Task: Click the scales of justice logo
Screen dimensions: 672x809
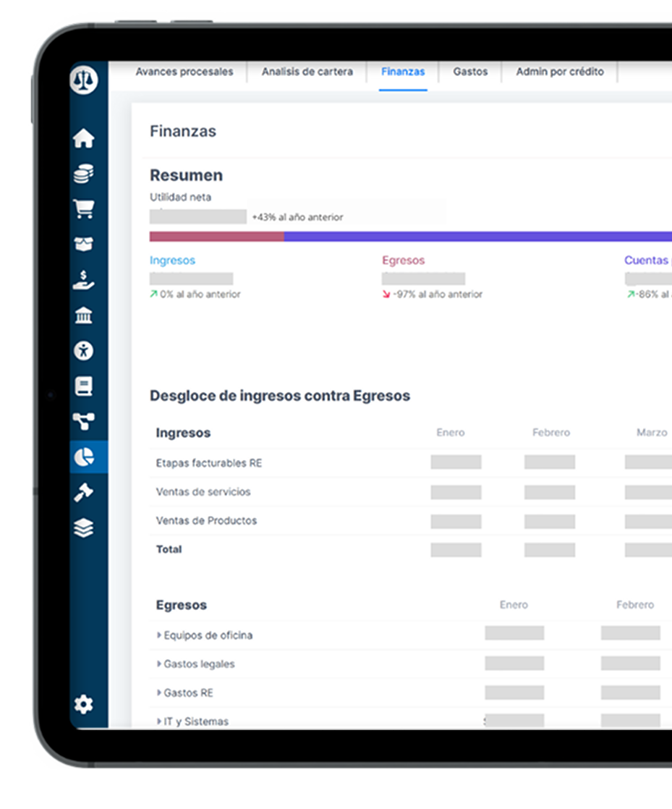Action: (x=84, y=80)
